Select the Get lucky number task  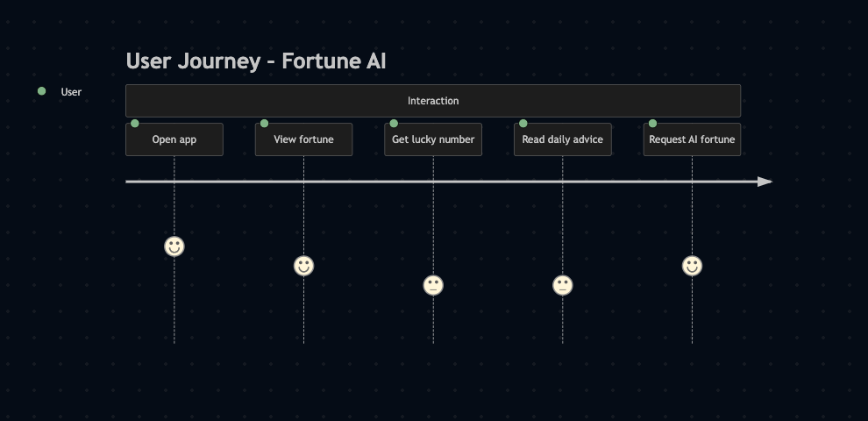click(x=433, y=139)
